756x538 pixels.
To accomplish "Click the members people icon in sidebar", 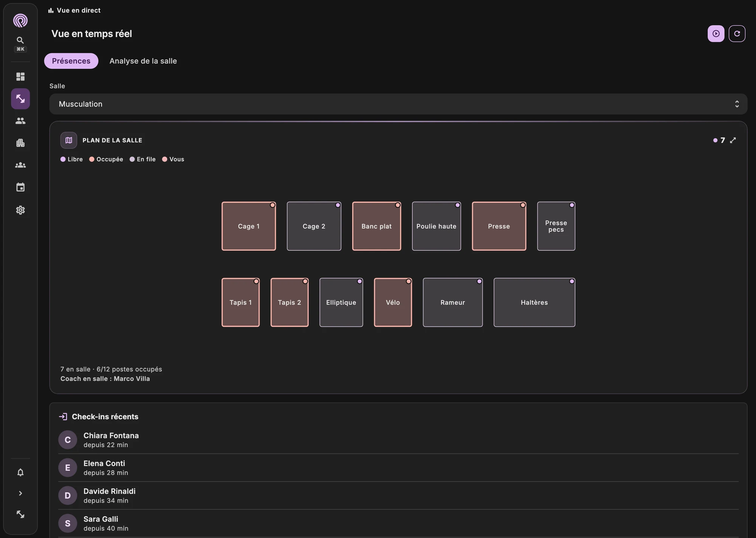I will click(20, 121).
